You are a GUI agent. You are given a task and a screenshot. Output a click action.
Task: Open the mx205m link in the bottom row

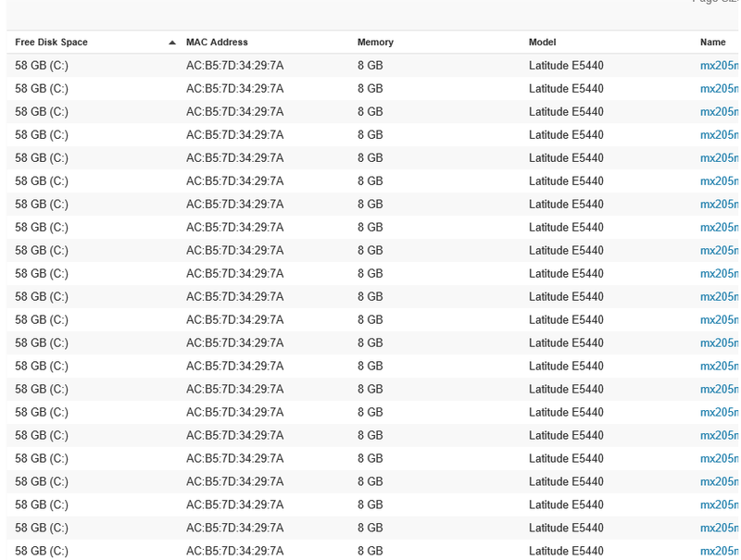click(x=718, y=551)
